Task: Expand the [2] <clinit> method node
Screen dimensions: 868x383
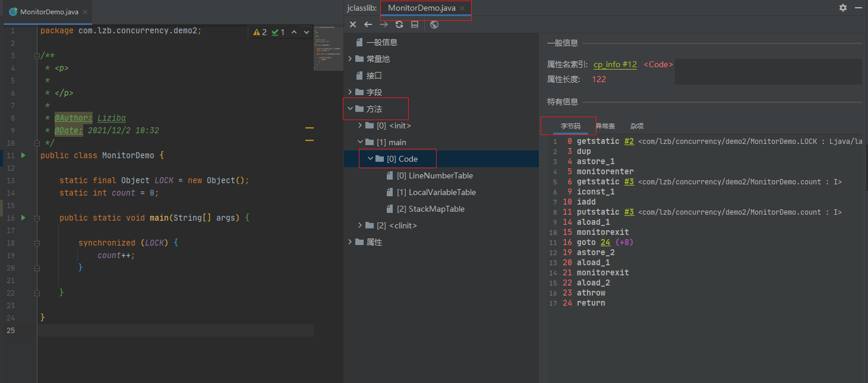Action: pos(361,225)
